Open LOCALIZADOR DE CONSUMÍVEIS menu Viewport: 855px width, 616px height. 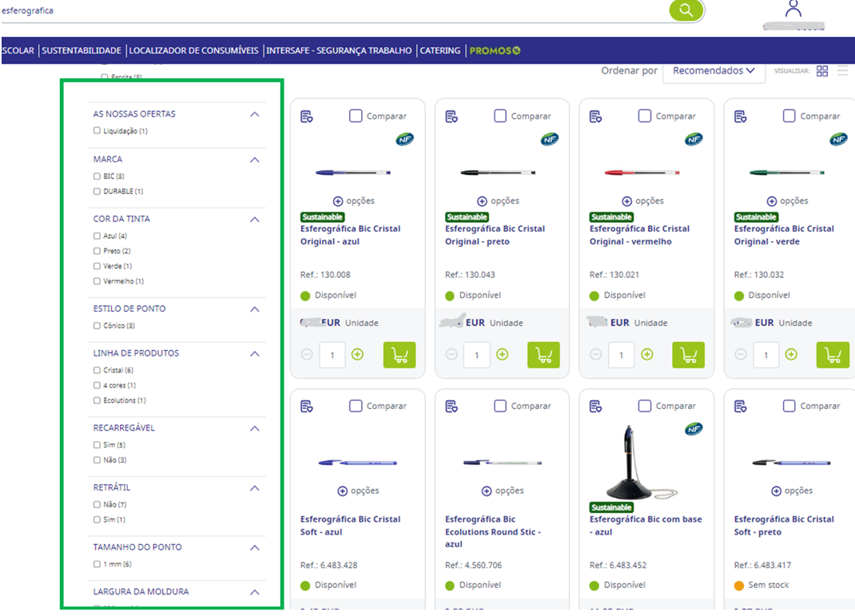point(193,50)
